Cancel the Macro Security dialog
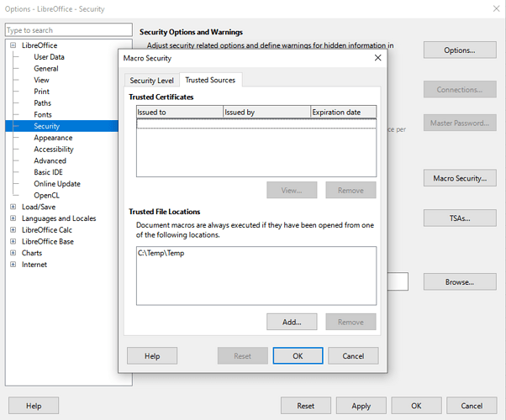 [353, 356]
